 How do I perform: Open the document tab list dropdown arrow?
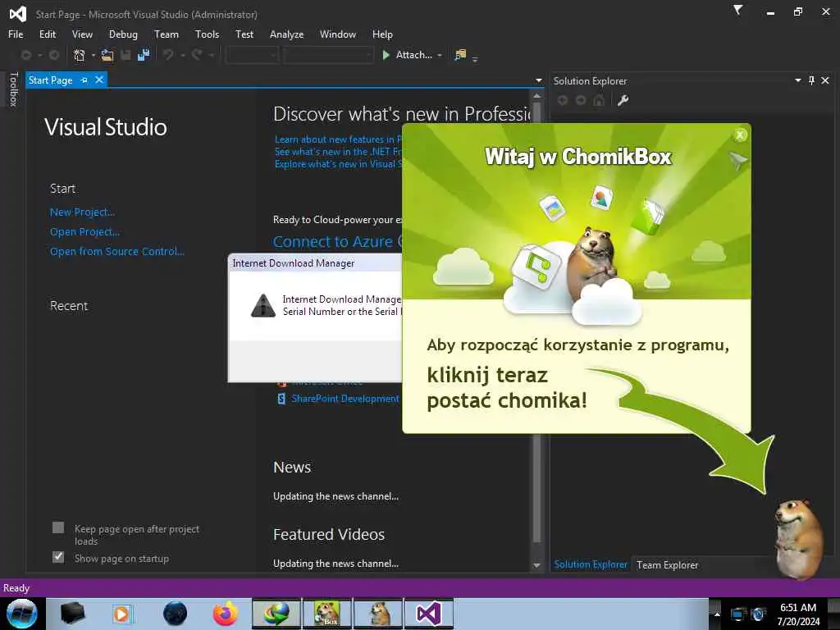tap(538, 80)
